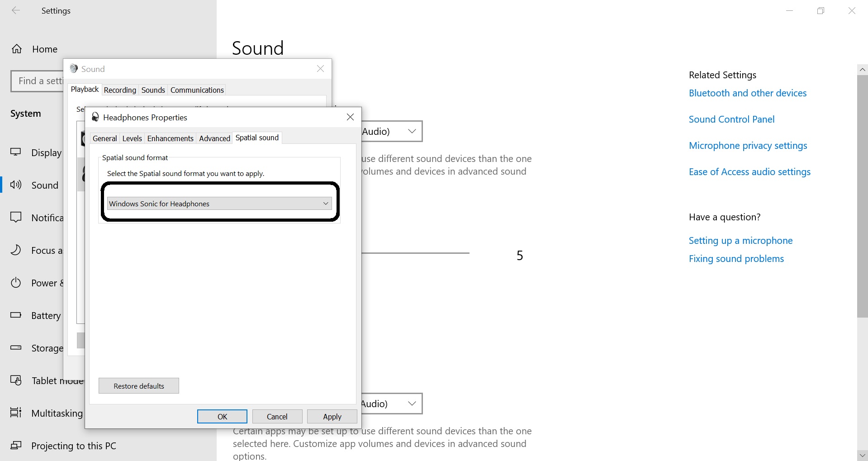Viewport: 868px width, 461px height.
Task: Click the Focus assist moon icon
Action: [x=16, y=250]
